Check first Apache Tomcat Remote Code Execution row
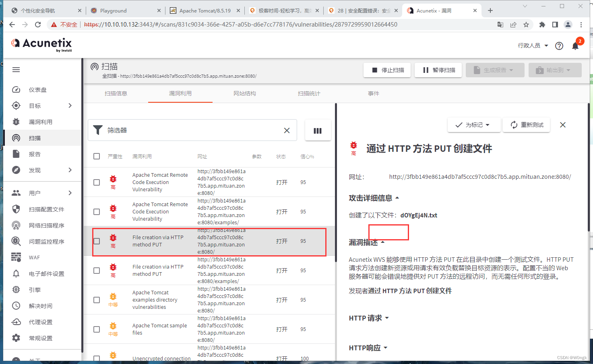Screen dimensions: 593x364 [97, 182]
